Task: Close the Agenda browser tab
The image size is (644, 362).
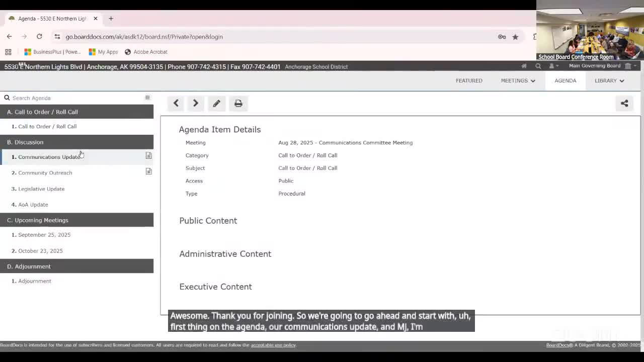Action: pos(95,19)
